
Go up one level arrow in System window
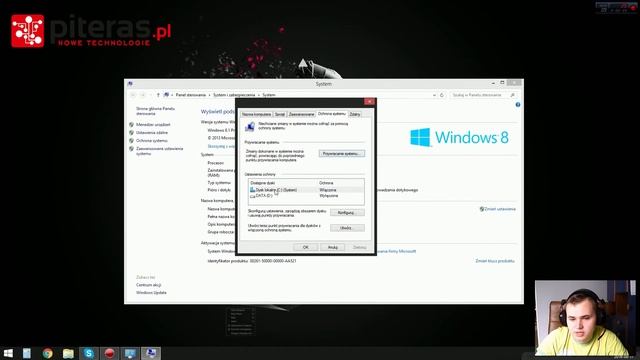pos(158,95)
